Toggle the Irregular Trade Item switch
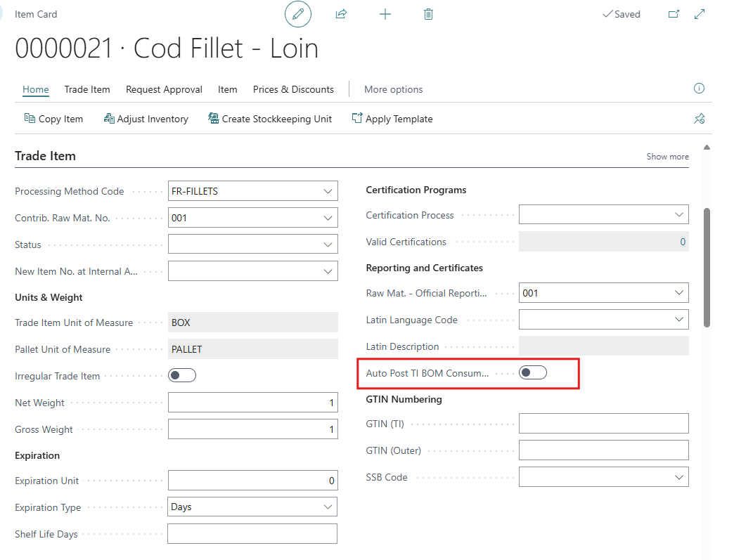 click(x=182, y=375)
